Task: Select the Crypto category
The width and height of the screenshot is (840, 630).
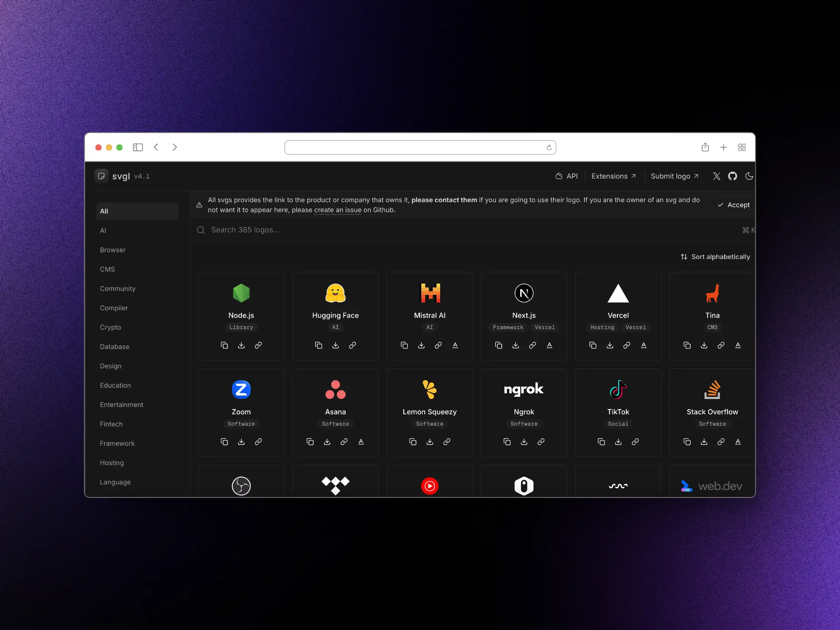Action: [137, 327]
